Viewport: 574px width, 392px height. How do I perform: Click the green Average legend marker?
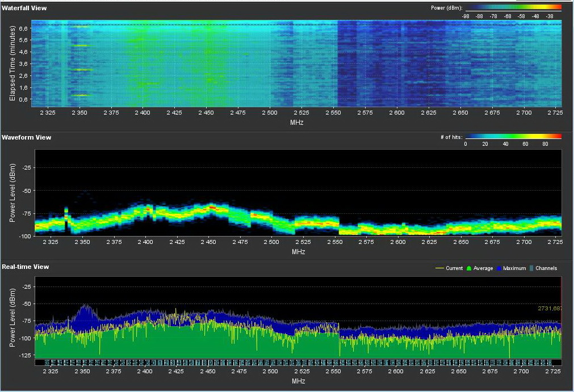(468, 268)
